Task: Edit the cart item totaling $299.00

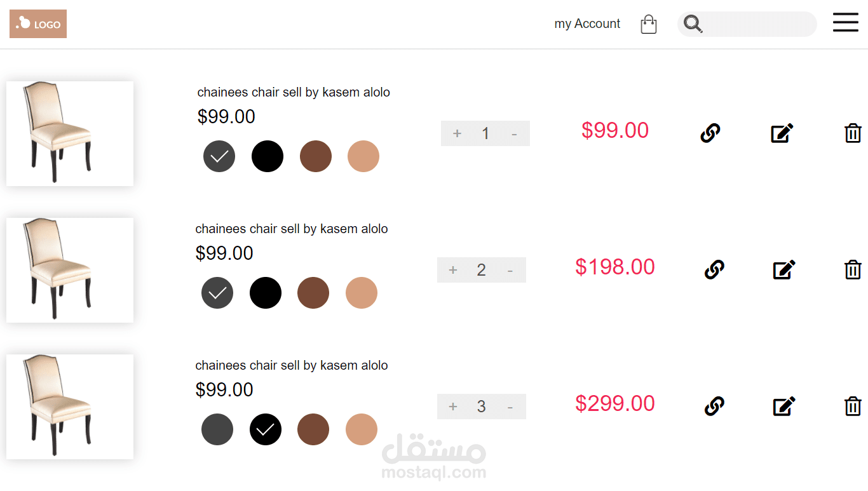Action: point(784,406)
